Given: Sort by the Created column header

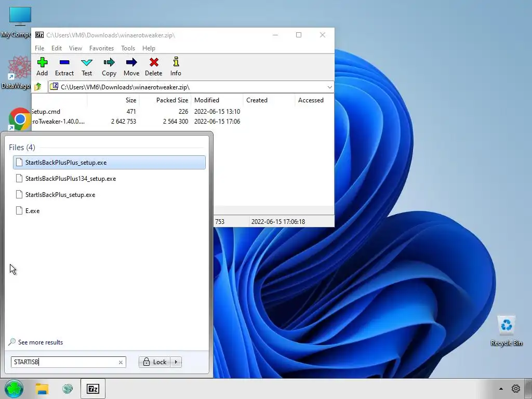Looking at the screenshot, I should tap(269, 100).
